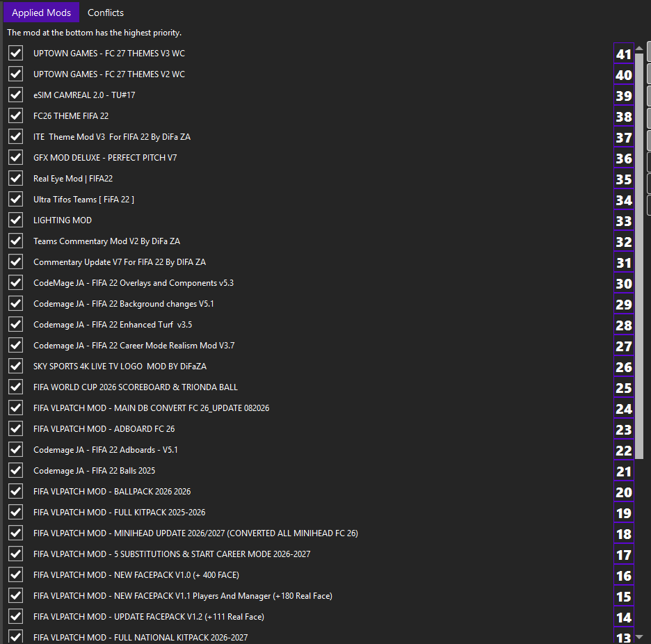Click Commentary Update V7 For FIFA 22 entry
The image size is (651, 644).
[x=120, y=262]
